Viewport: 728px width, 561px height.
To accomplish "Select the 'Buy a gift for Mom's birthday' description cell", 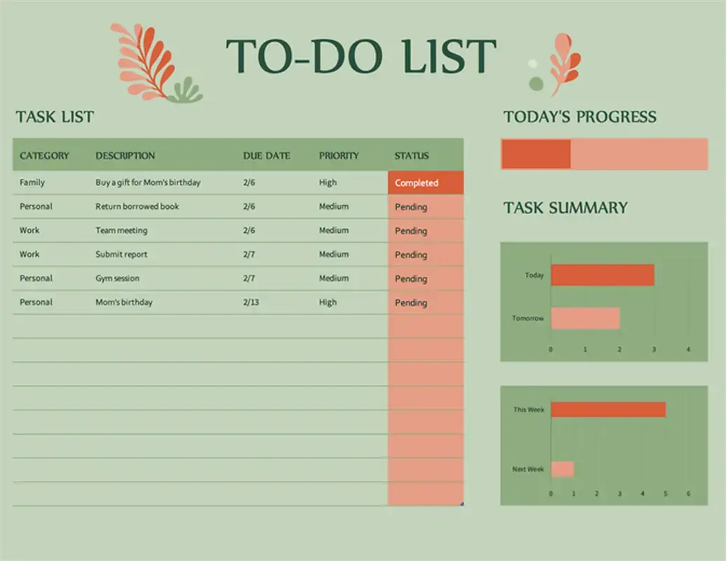I will pyautogui.click(x=147, y=182).
